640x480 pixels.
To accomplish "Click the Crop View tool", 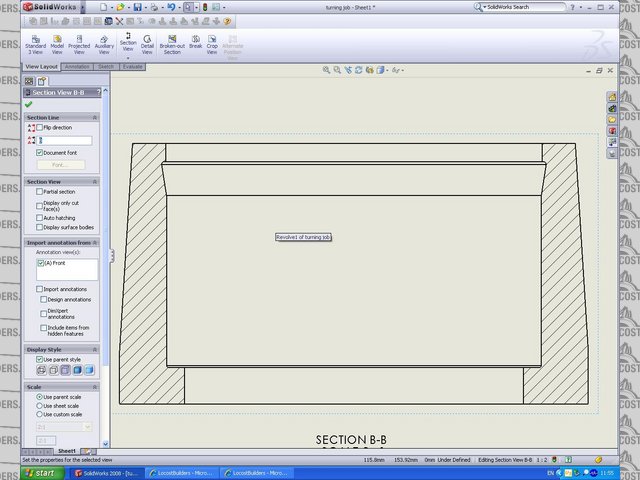I will [212, 41].
